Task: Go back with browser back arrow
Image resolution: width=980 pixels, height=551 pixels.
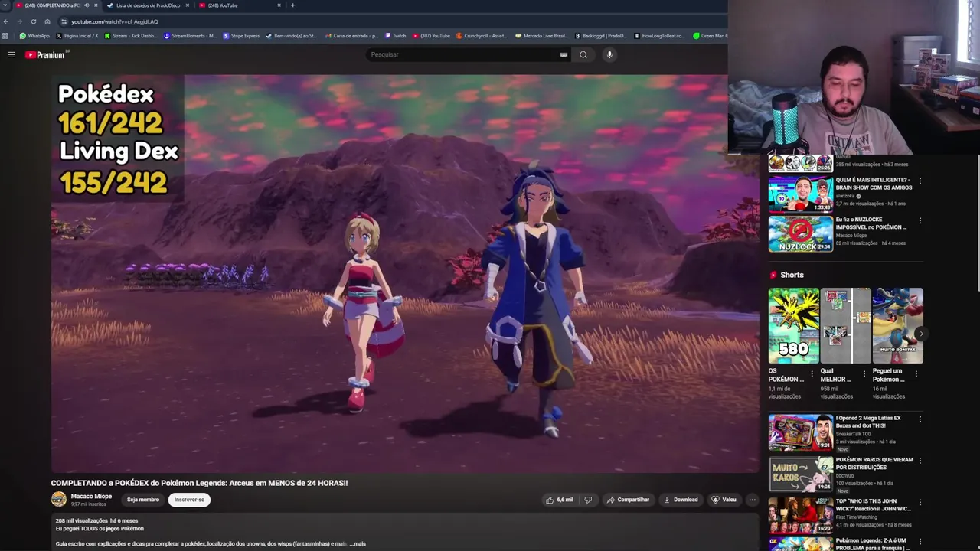Action: tap(6, 21)
